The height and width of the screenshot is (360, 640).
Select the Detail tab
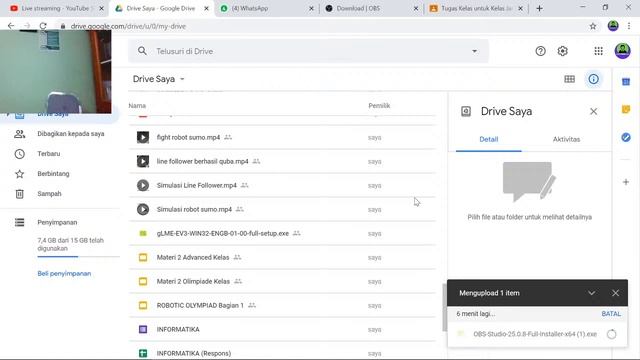pos(489,139)
